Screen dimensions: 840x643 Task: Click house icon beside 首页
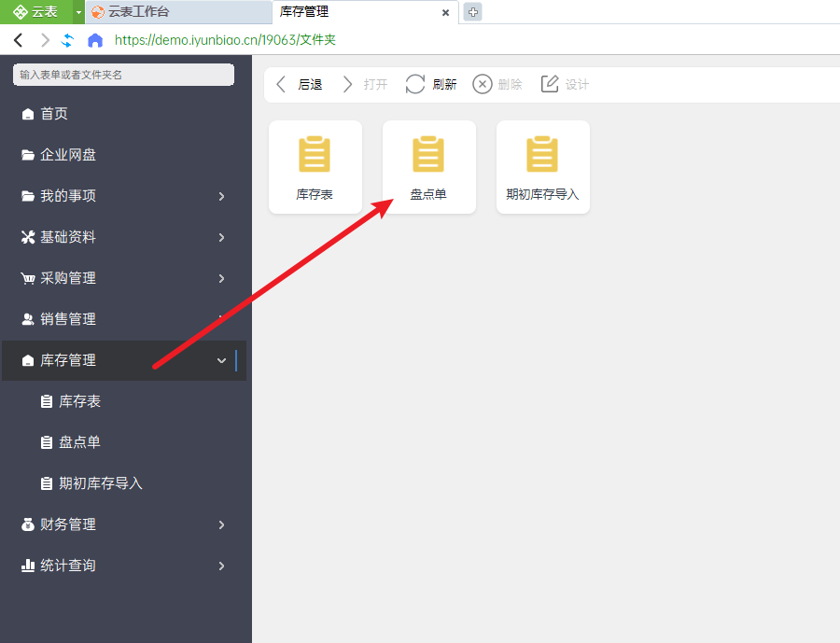28,114
